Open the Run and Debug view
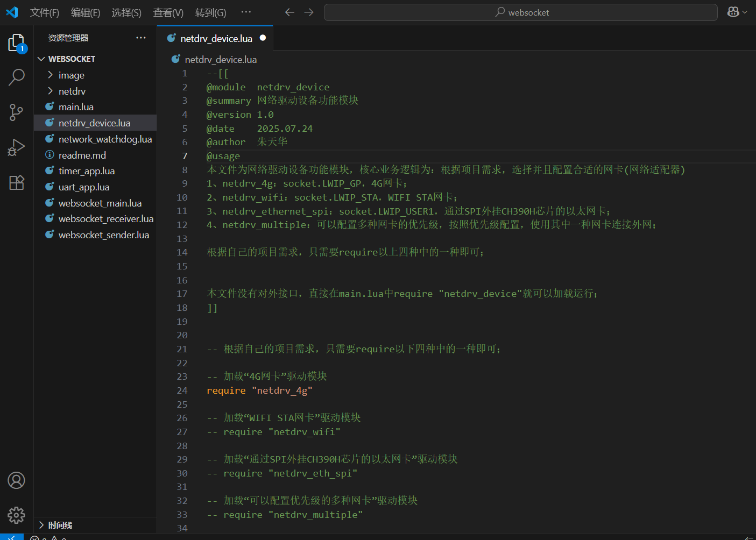The height and width of the screenshot is (540, 756). click(x=17, y=147)
